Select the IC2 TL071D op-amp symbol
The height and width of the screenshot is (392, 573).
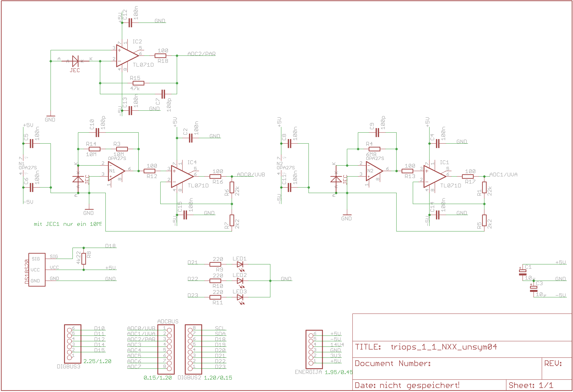coord(127,56)
